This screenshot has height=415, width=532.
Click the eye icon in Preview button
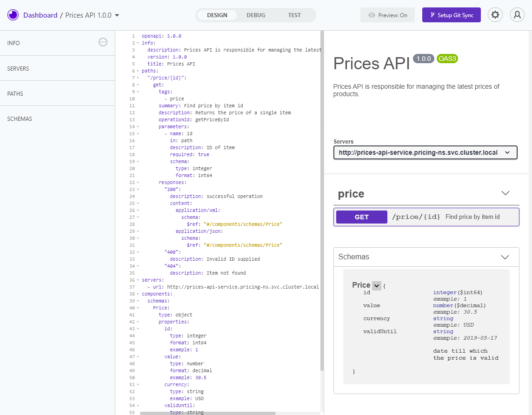(372, 15)
